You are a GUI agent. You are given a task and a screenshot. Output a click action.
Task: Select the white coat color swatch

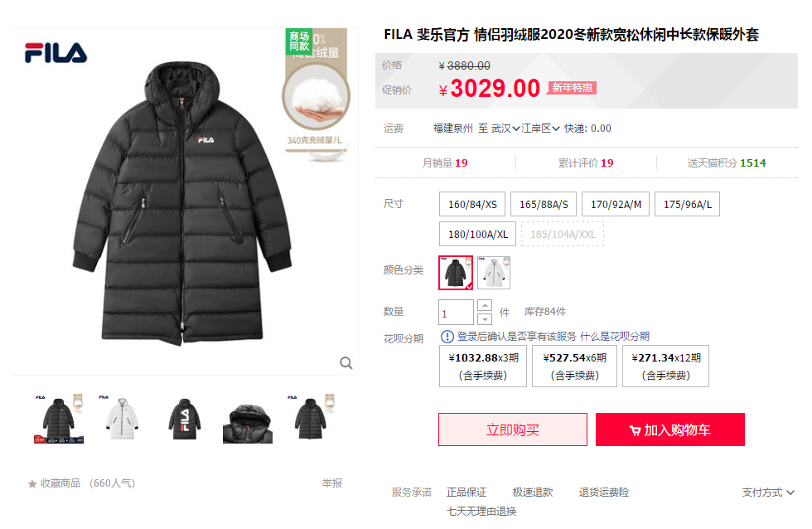click(494, 273)
